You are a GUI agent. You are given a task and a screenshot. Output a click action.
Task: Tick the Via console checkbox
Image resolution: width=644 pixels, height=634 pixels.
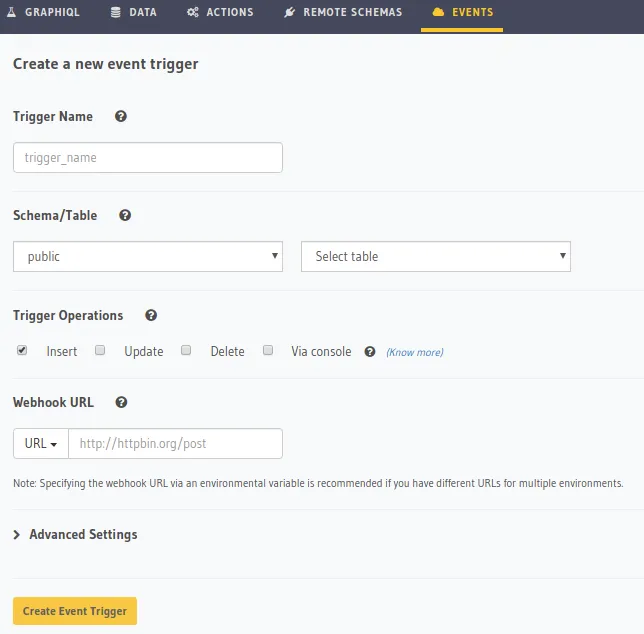(268, 351)
